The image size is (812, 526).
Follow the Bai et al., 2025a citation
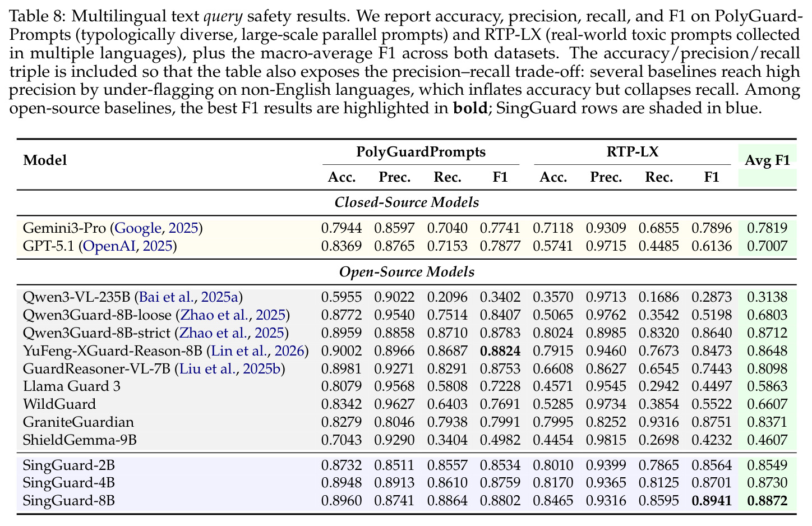(190, 297)
